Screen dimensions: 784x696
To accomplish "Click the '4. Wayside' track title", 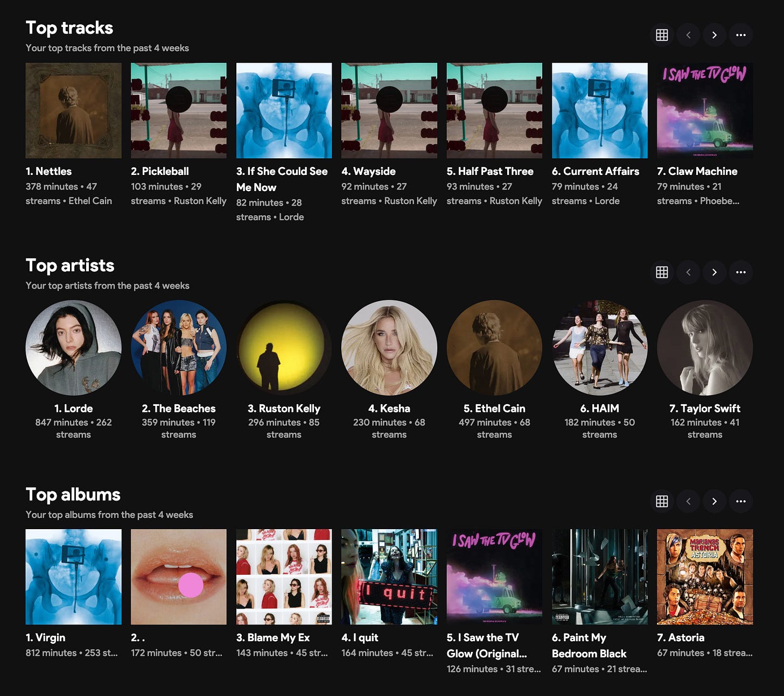I will click(x=369, y=171).
